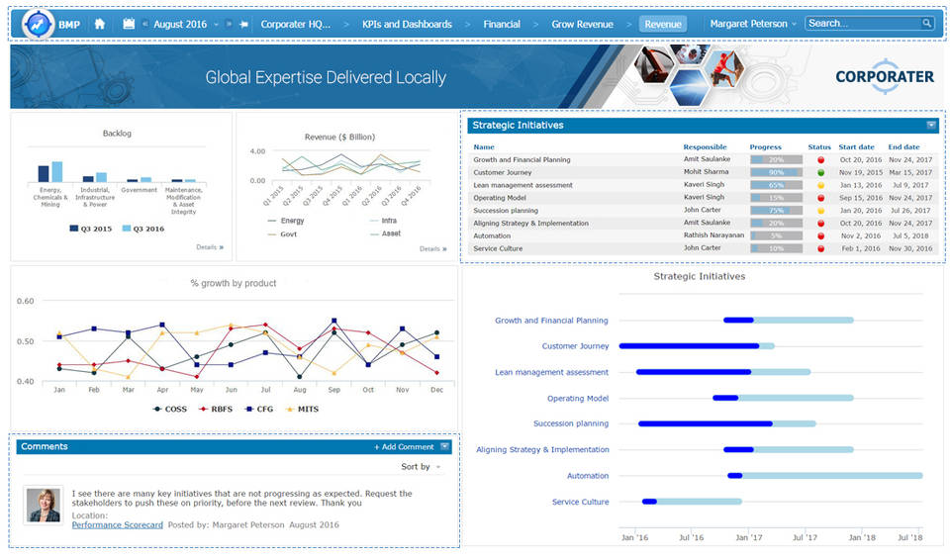Open KPIs and Dashboards breadcrumb
Viewport: 950px width, 560px height.
(407, 24)
